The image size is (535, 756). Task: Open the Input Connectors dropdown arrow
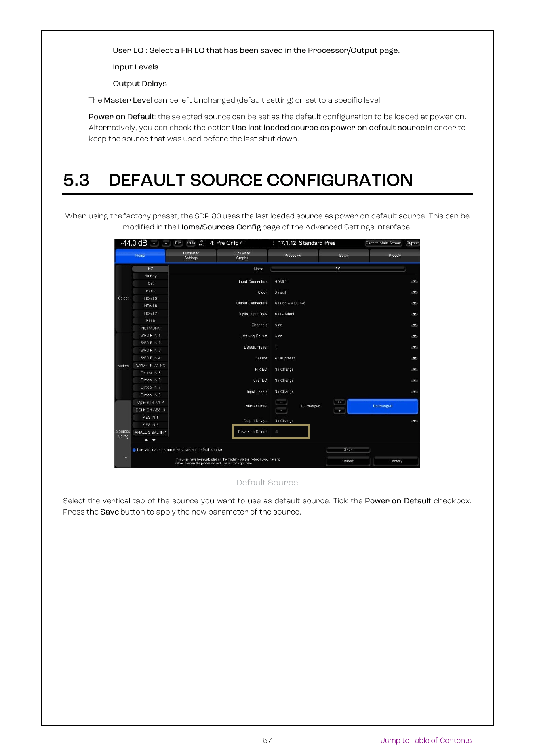(x=414, y=281)
